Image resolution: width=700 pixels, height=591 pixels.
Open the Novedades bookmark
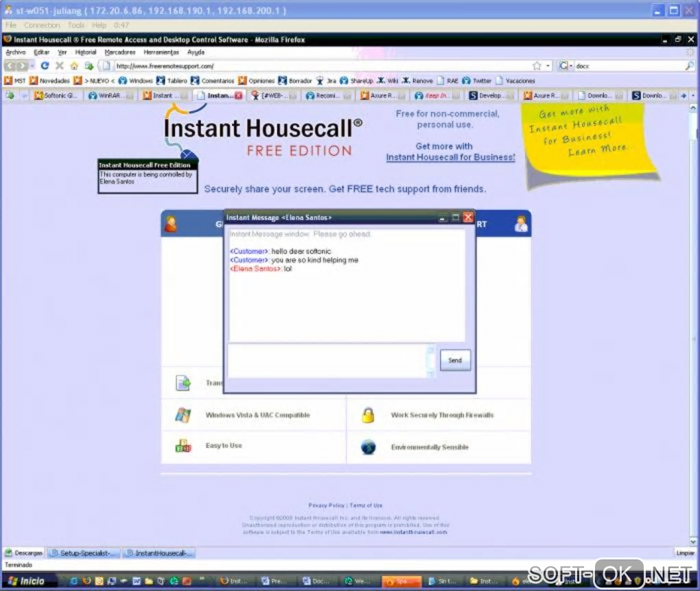[49, 81]
